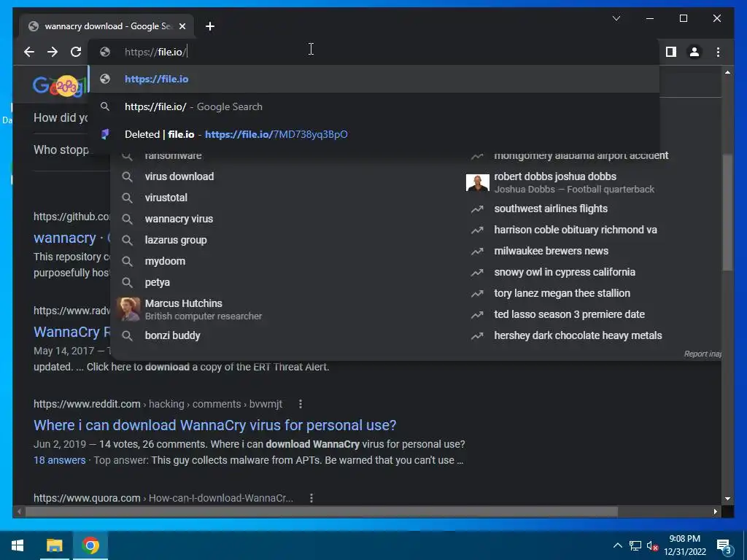Pick the 'lazarus group' search suggestion
Image resolution: width=747 pixels, height=560 pixels.
(176, 240)
